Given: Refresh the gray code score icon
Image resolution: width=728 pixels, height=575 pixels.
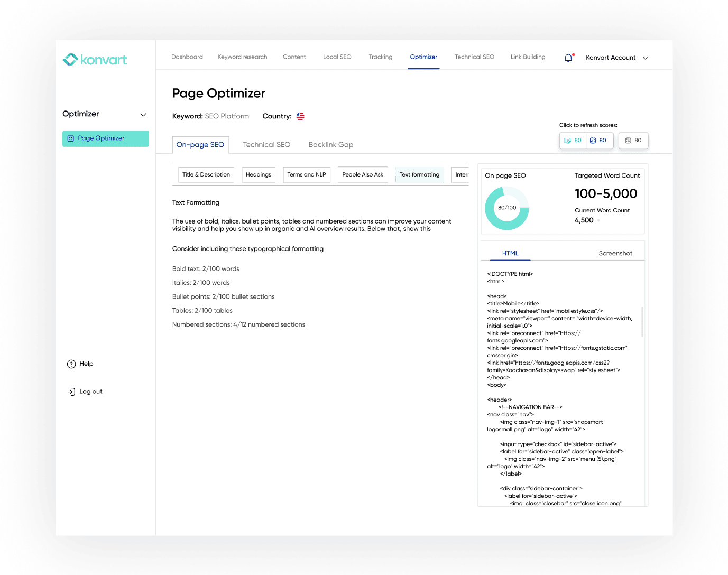Looking at the screenshot, I should [628, 141].
